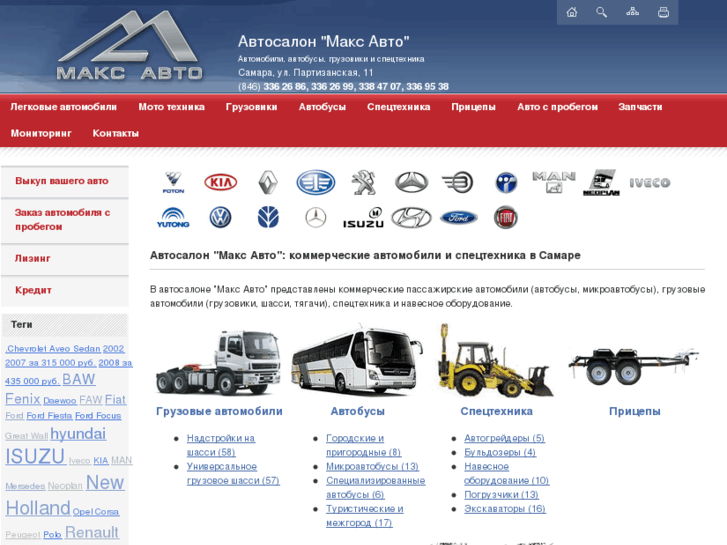Open Навесное оборудование (10) link

506,474
